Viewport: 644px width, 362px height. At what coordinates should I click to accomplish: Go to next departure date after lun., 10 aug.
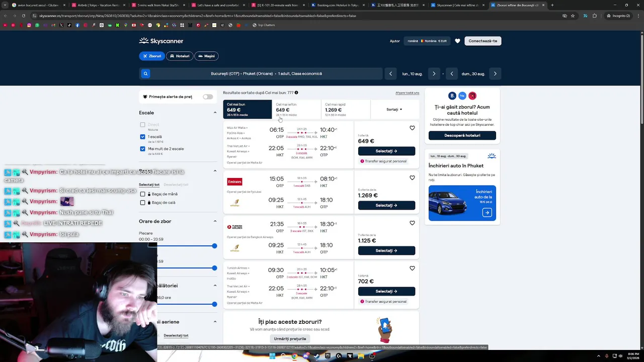[434, 73]
